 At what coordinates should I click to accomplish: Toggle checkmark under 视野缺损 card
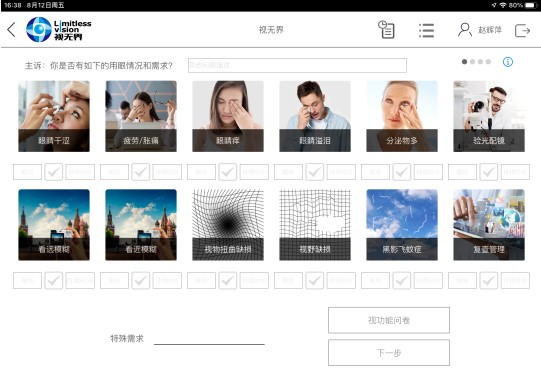(315, 280)
